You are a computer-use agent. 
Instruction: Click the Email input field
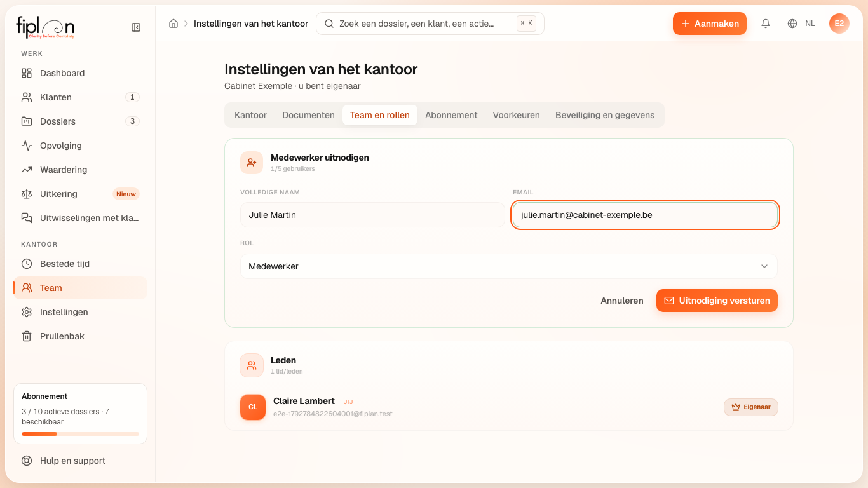(x=645, y=215)
